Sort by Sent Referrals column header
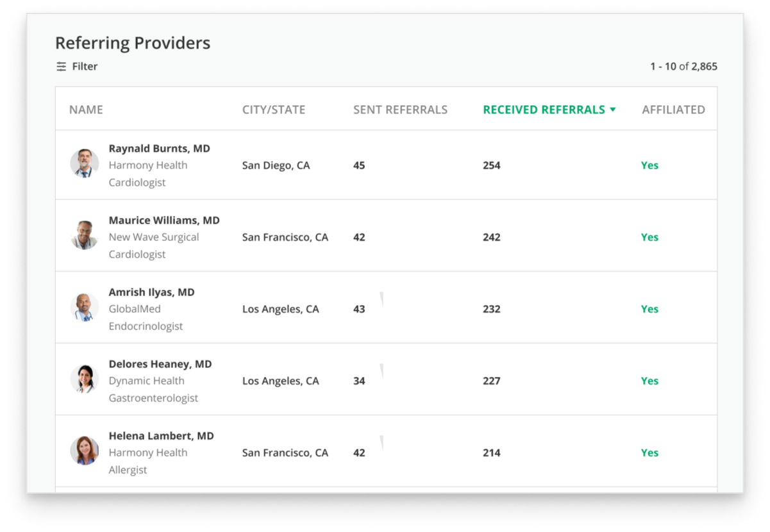The height and width of the screenshot is (532, 770). pos(400,110)
